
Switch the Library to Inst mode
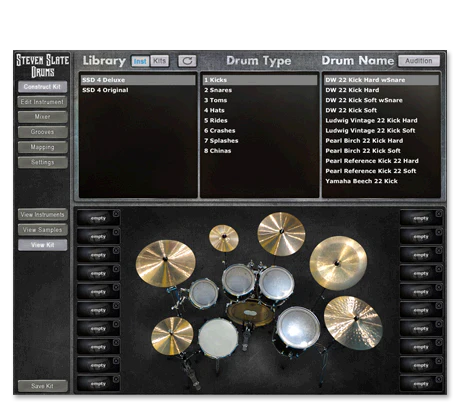[140, 61]
